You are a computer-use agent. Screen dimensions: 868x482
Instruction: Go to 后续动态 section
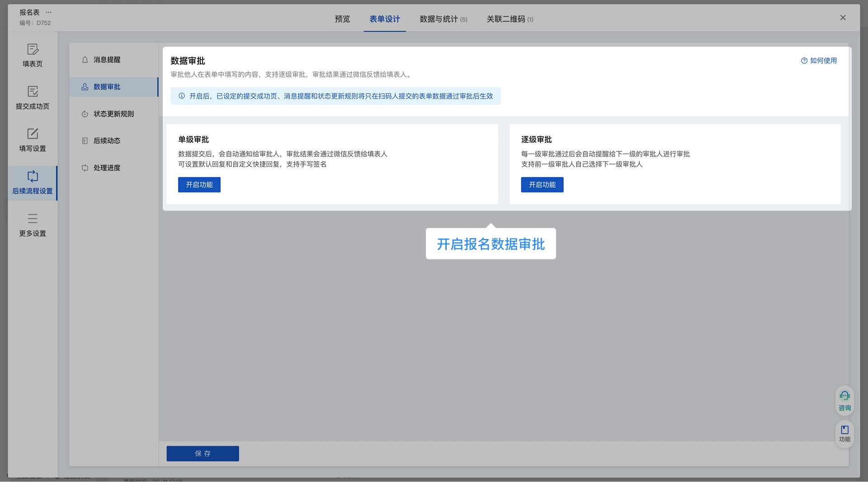[107, 140]
